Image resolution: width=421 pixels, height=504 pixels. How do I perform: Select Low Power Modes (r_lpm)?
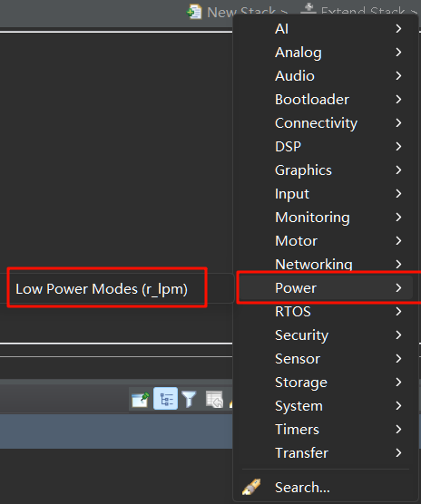pos(102,288)
